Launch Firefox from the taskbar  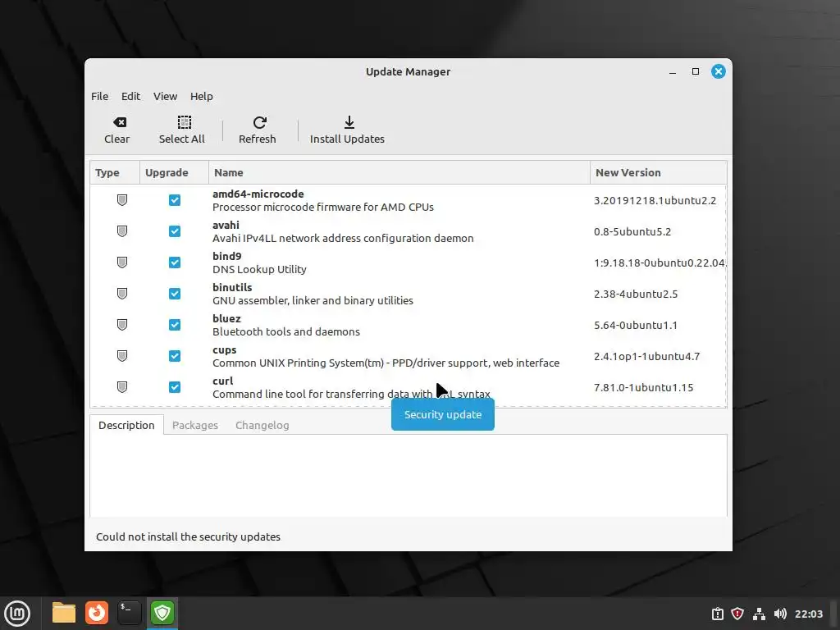[x=97, y=613]
